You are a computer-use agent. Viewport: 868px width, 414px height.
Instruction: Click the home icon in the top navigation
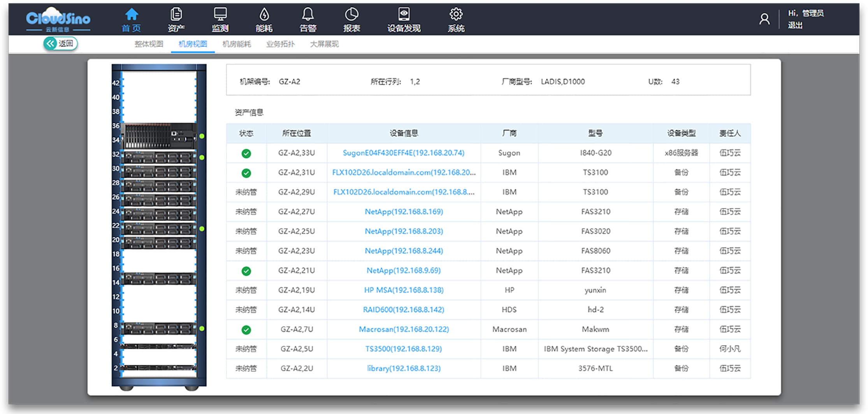(131, 15)
